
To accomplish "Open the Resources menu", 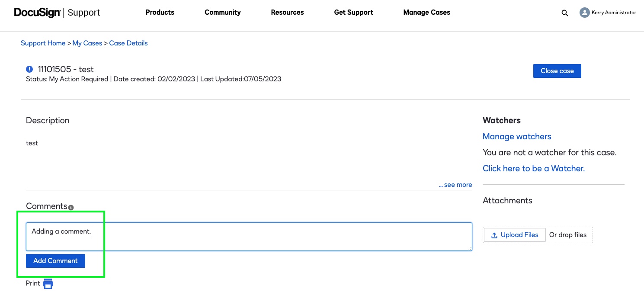I will point(287,13).
